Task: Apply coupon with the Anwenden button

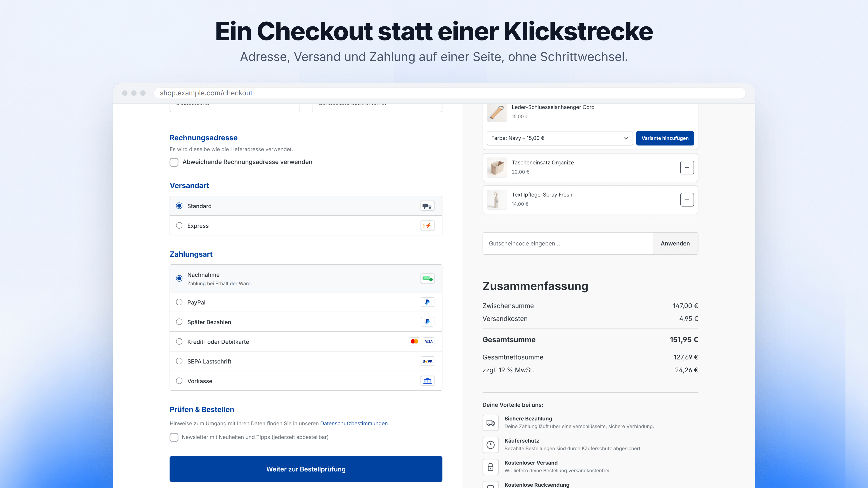Action: coord(675,244)
